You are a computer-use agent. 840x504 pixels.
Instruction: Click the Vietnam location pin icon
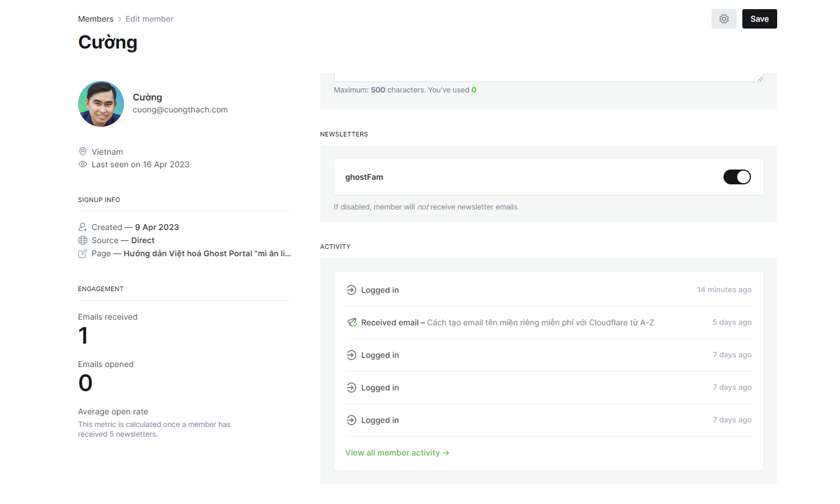tap(83, 151)
